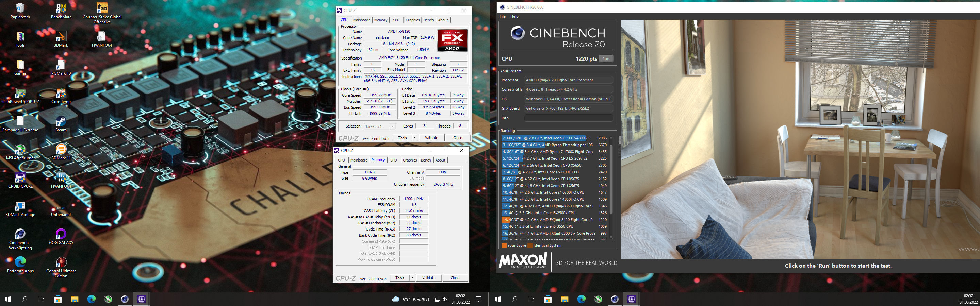Viewport: 980px width, 306px height.
Task: Select the Core i7-7700K ranking row
Action: click(554, 172)
